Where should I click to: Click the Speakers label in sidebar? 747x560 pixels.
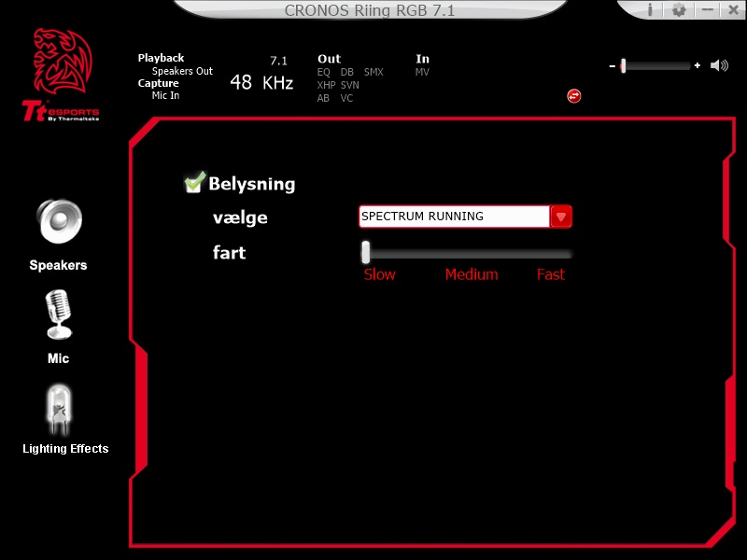58,265
